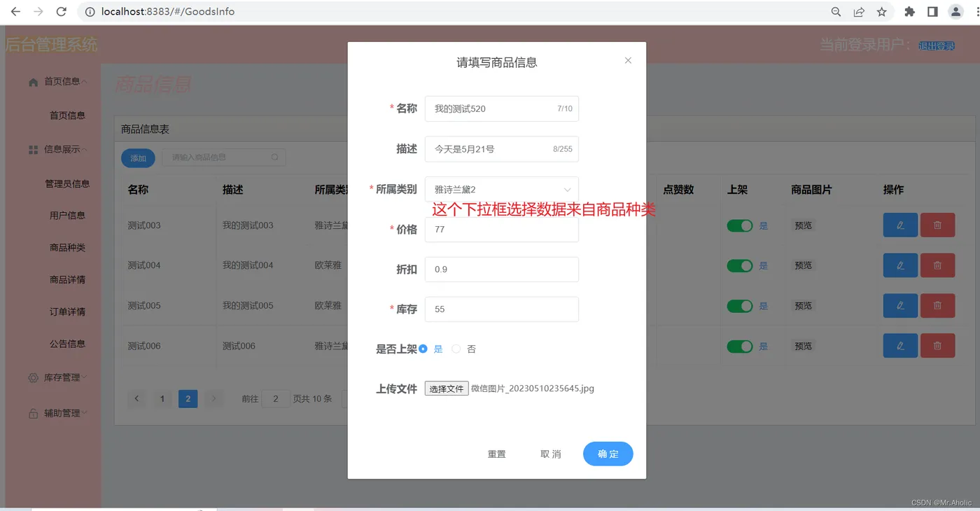
Task: Focus the 名称 input field
Action: (502, 108)
